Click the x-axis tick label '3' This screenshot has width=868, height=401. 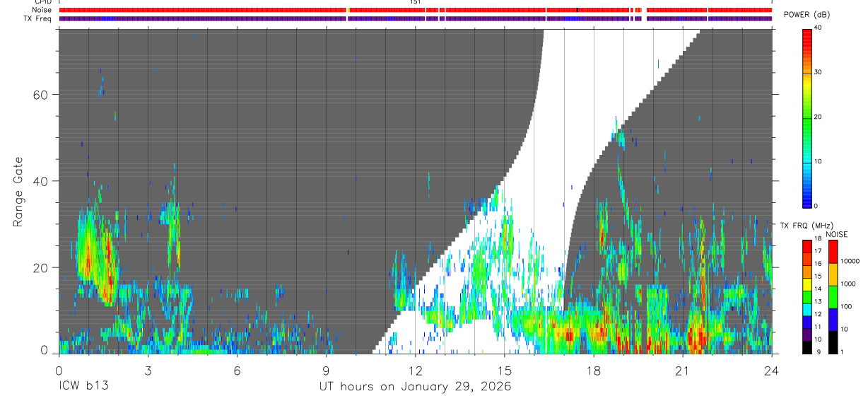click(148, 371)
